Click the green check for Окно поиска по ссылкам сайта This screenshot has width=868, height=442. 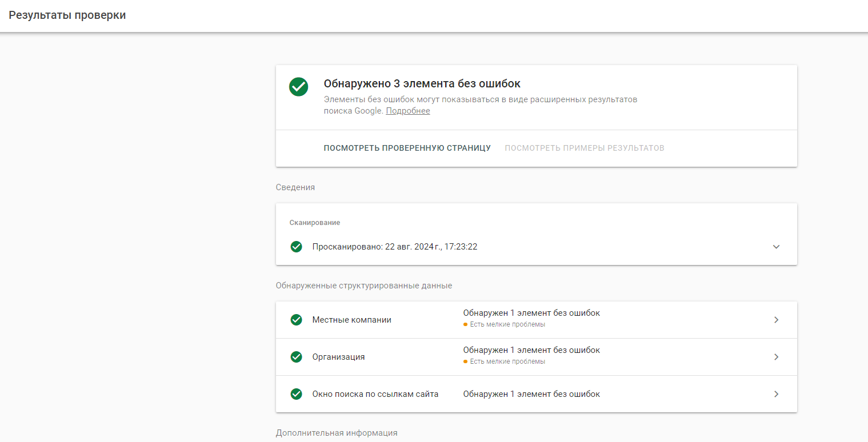[x=296, y=394]
